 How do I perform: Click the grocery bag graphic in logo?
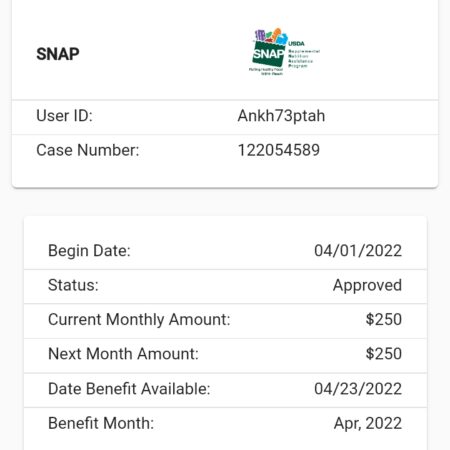click(x=269, y=48)
